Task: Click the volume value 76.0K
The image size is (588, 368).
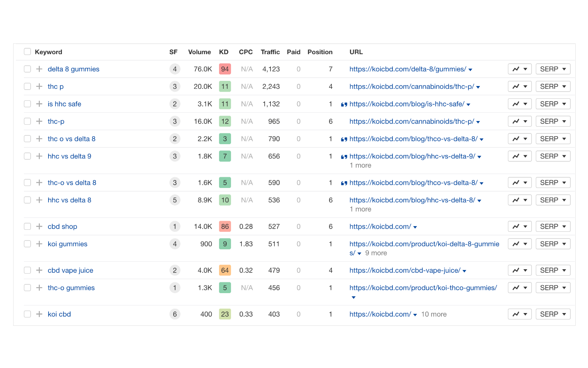Action: coord(203,69)
